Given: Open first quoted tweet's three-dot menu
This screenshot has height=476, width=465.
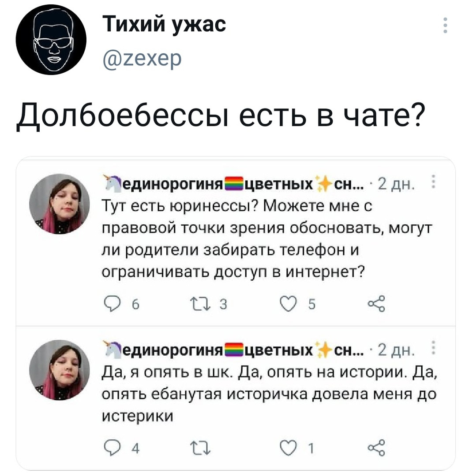Looking at the screenshot, I should (433, 182).
